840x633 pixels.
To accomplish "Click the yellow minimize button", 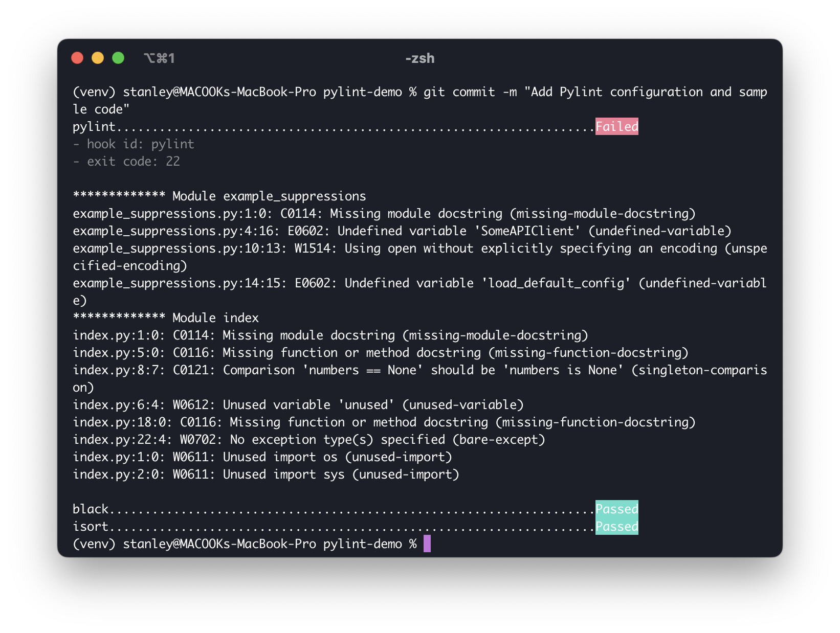I will coord(97,58).
